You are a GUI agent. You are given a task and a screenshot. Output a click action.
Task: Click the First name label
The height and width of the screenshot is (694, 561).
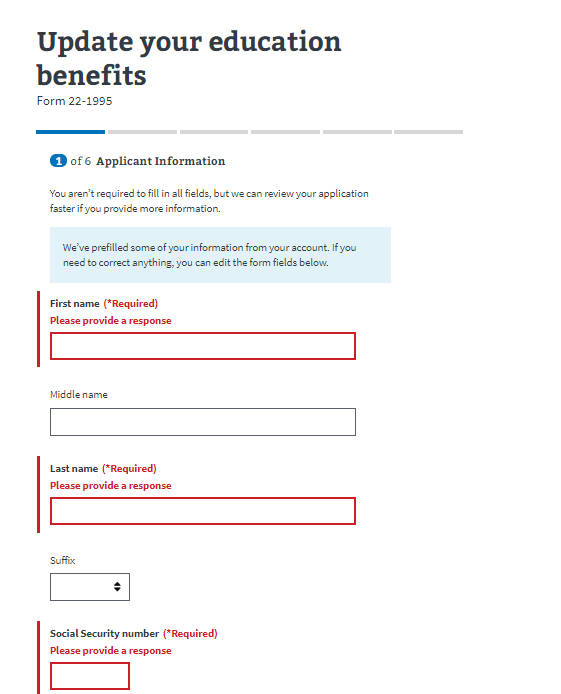point(75,304)
